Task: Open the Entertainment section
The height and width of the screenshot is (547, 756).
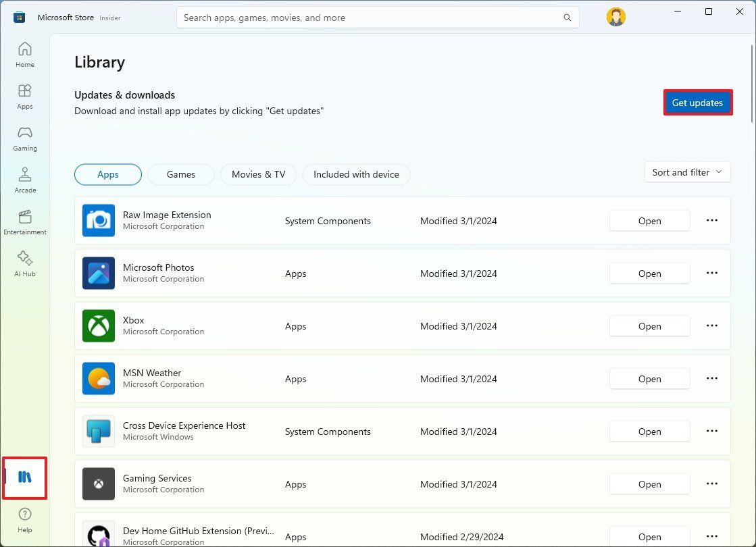Action: pyautogui.click(x=24, y=222)
